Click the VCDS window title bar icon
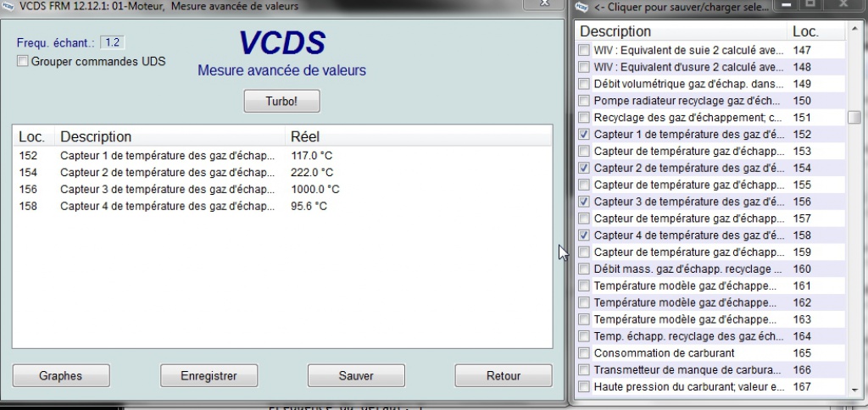 (8, 6)
